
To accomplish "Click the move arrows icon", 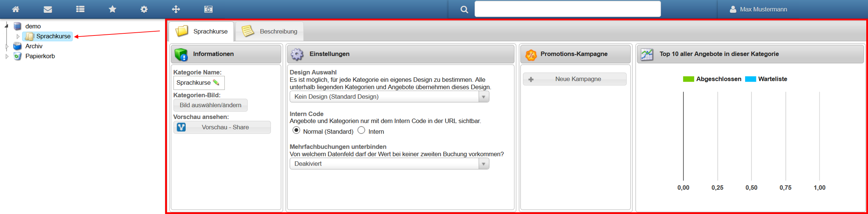I will point(176,9).
